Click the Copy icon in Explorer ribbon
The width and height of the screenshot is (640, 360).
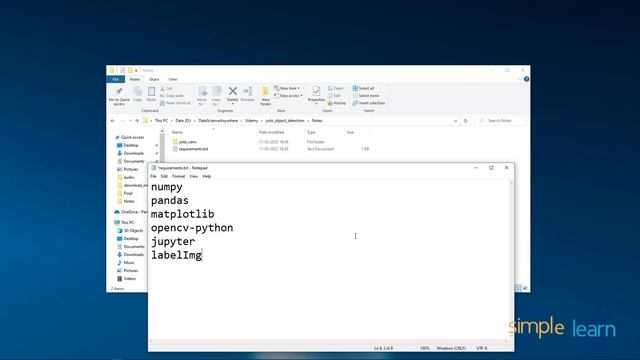[138, 91]
